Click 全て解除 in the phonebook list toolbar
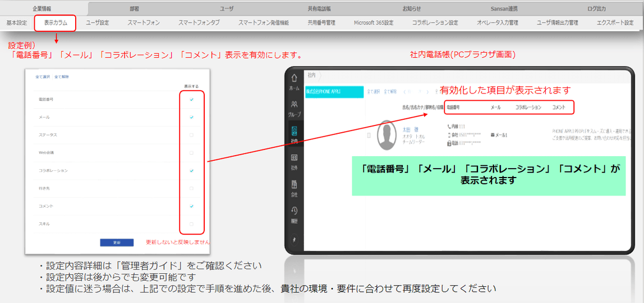This screenshot has height=303, width=644. click(x=390, y=91)
